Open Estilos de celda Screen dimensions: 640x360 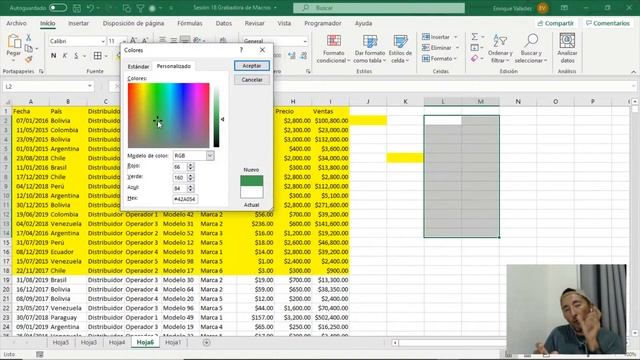click(400, 49)
